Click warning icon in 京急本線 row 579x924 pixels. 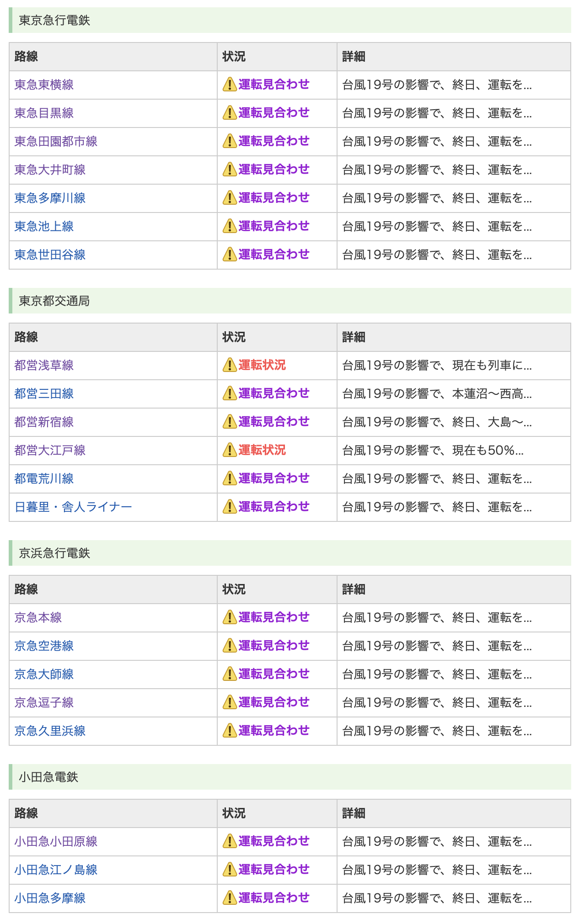tap(230, 617)
